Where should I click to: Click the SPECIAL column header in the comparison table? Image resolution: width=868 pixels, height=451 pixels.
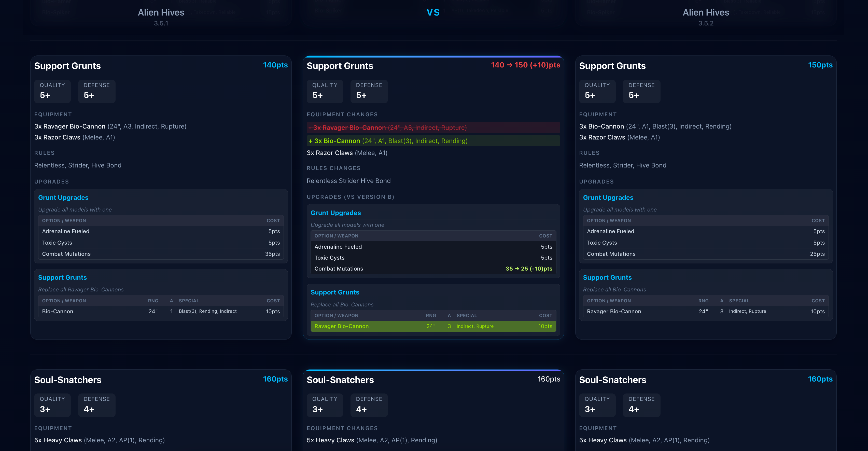tap(467, 316)
